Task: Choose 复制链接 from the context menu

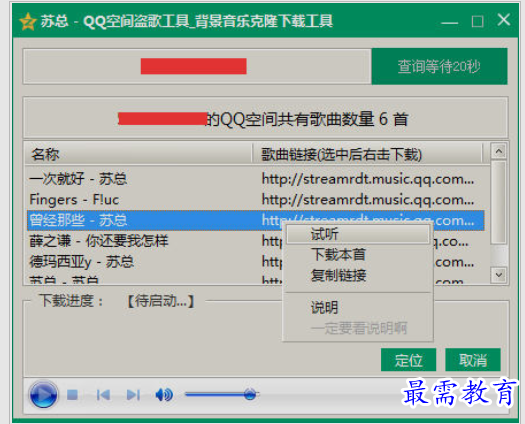Action: point(358,275)
